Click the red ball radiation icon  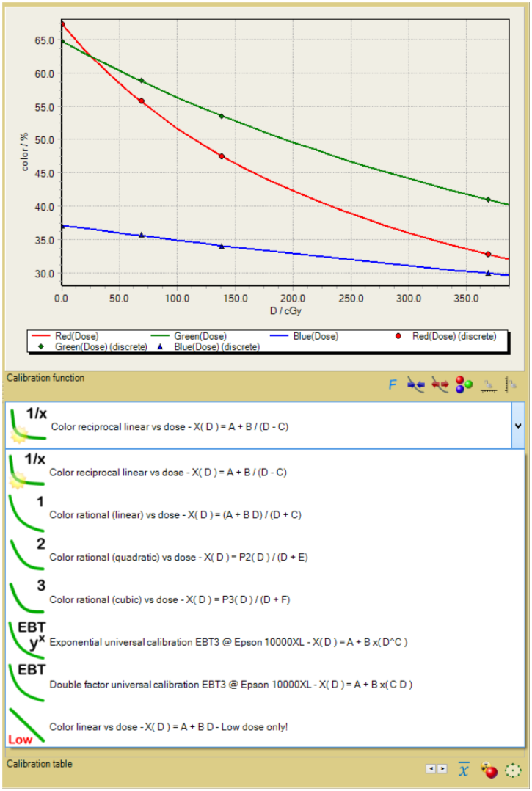[489, 770]
